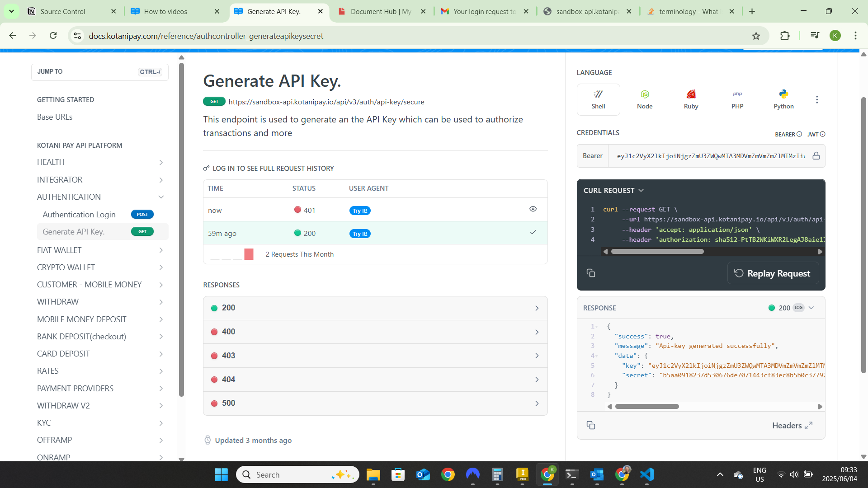Open the response 200 status dropdown
Screen dimensions: 868x488
[x=791, y=308]
